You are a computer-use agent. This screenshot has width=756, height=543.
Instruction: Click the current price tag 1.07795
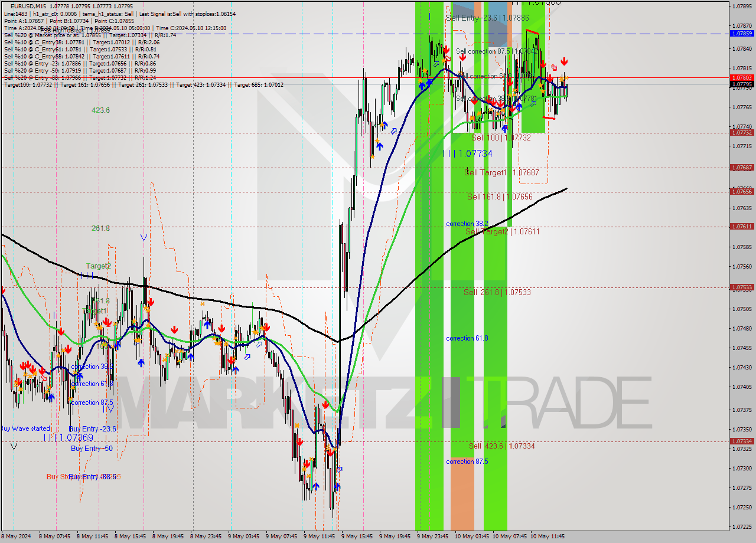click(x=742, y=84)
